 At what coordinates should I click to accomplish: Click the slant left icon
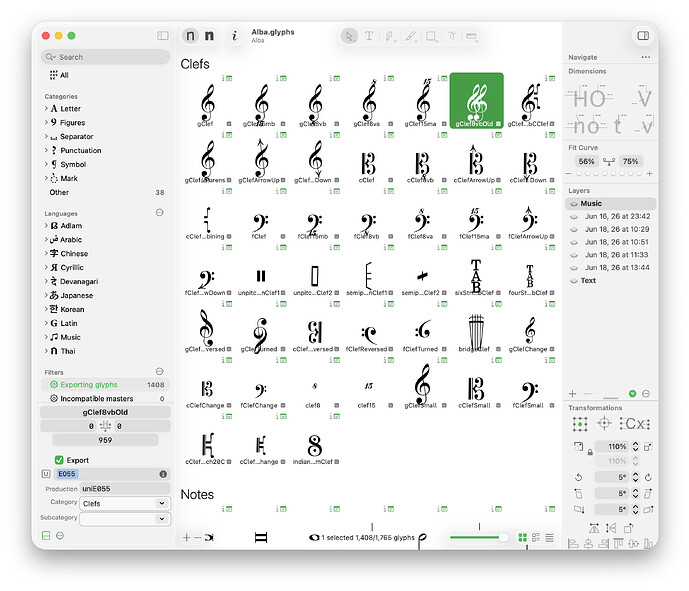tap(579, 493)
